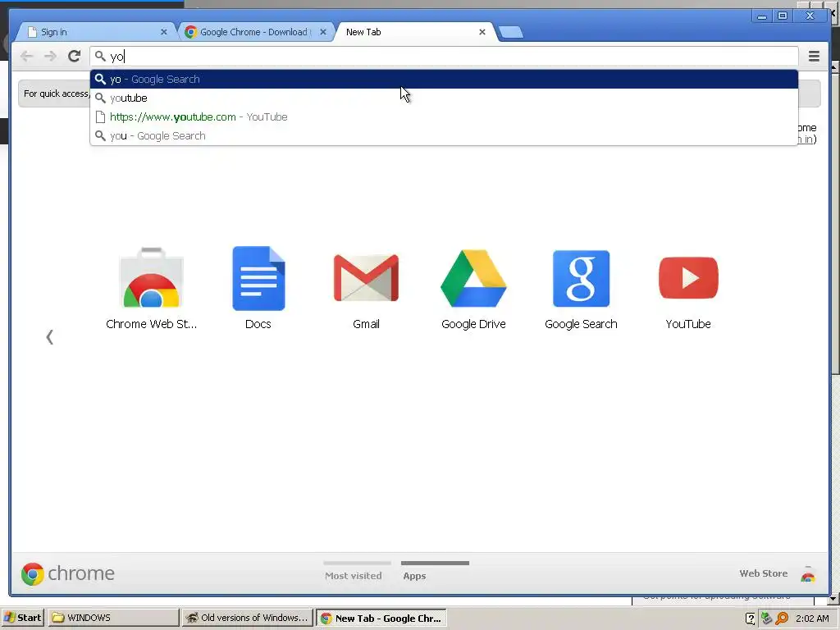Click the network monitor tray icon
Image resolution: width=840 pixels, height=630 pixels.
tap(766, 619)
